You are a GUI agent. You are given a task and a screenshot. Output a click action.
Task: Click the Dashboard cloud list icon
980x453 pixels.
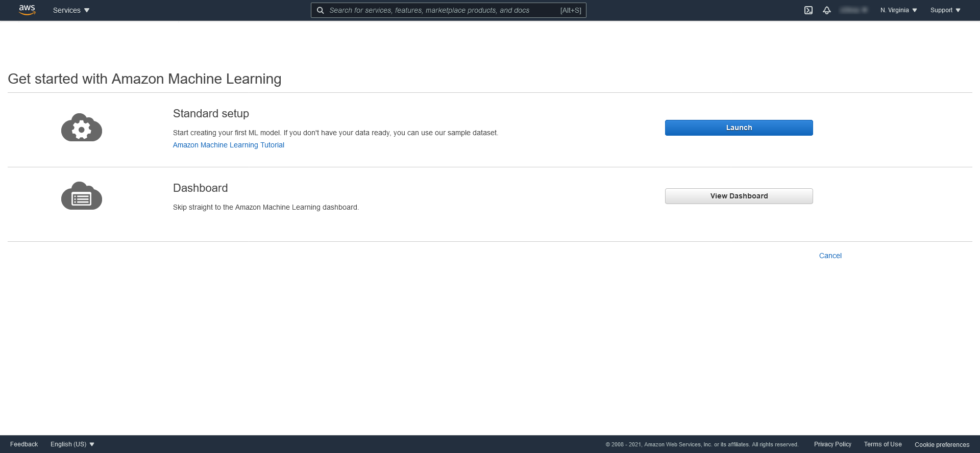coord(82,196)
